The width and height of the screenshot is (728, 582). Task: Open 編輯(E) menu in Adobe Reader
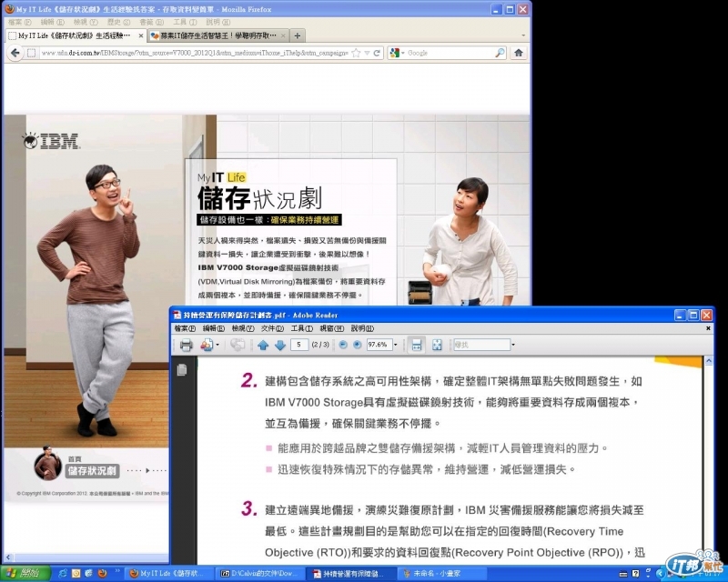[214, 328]
